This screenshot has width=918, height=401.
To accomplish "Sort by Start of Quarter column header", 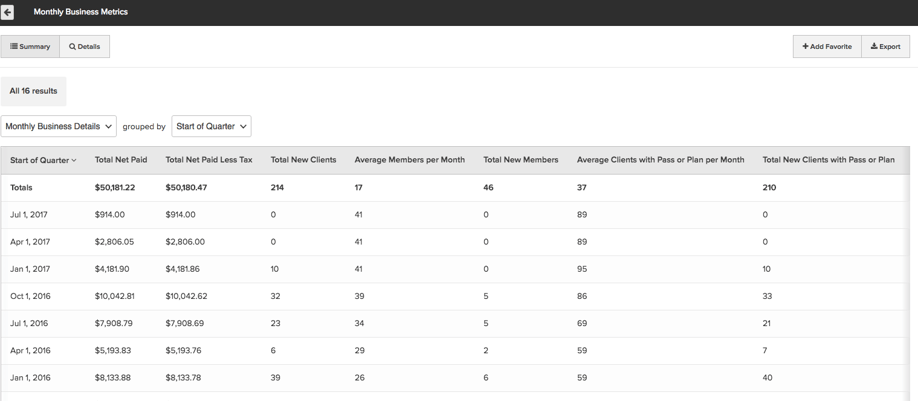I will [43, 160].
